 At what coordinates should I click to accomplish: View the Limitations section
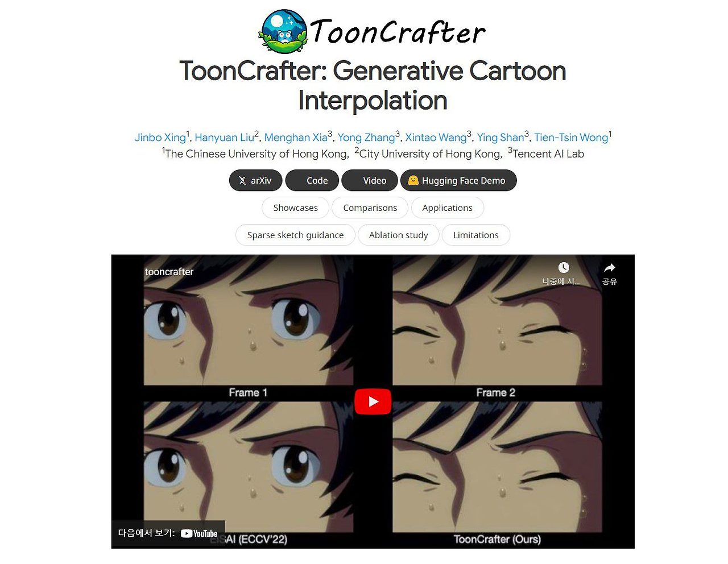(x=475, y=235)
